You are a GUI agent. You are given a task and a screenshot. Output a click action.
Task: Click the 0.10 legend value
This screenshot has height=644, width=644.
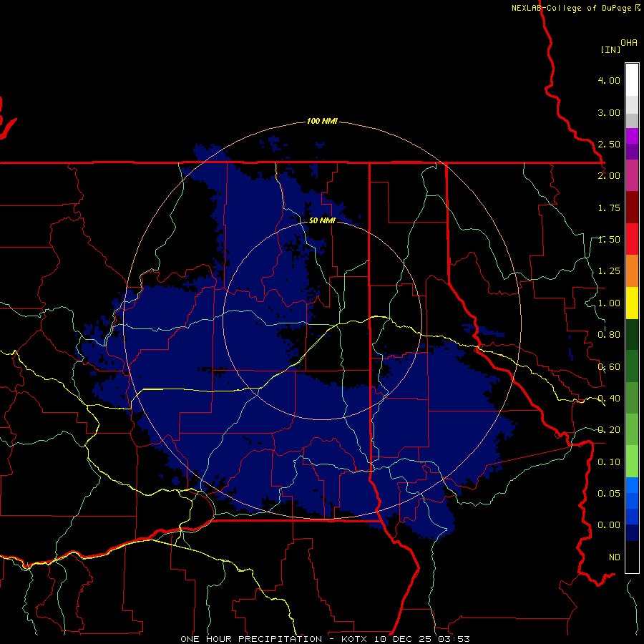609,462
